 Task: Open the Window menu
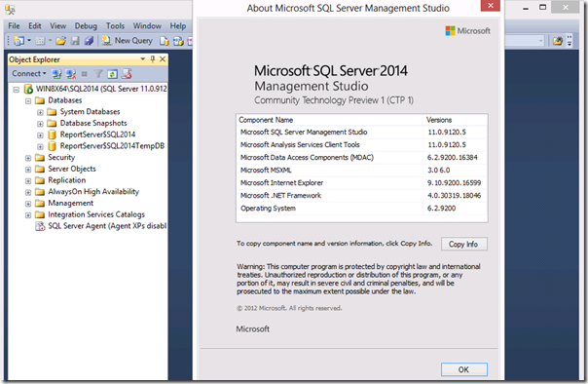(147, 26)
